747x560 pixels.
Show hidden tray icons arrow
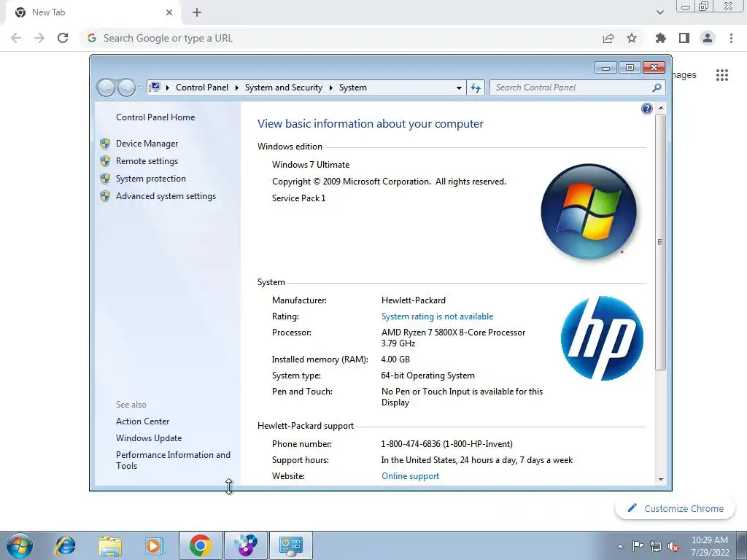coord(620,546)
